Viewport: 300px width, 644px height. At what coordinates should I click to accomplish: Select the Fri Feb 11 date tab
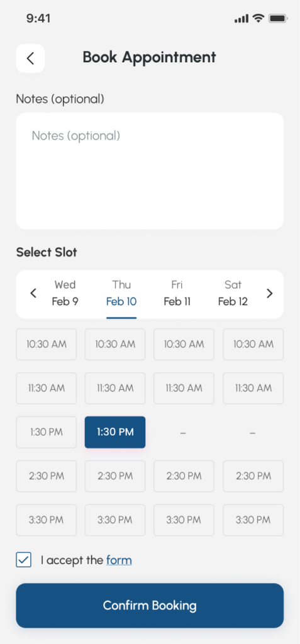coord(177,293)
